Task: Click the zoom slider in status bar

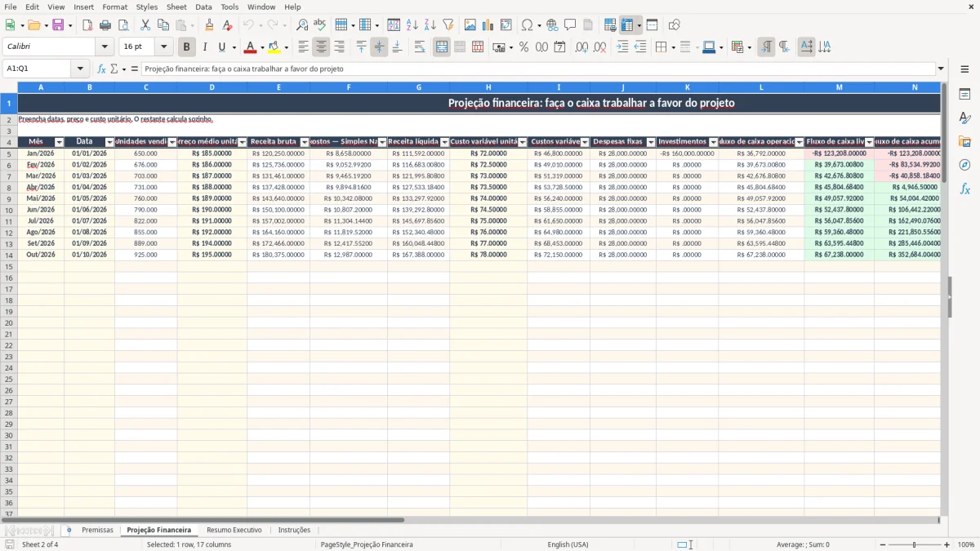Action: pos(914,544)
